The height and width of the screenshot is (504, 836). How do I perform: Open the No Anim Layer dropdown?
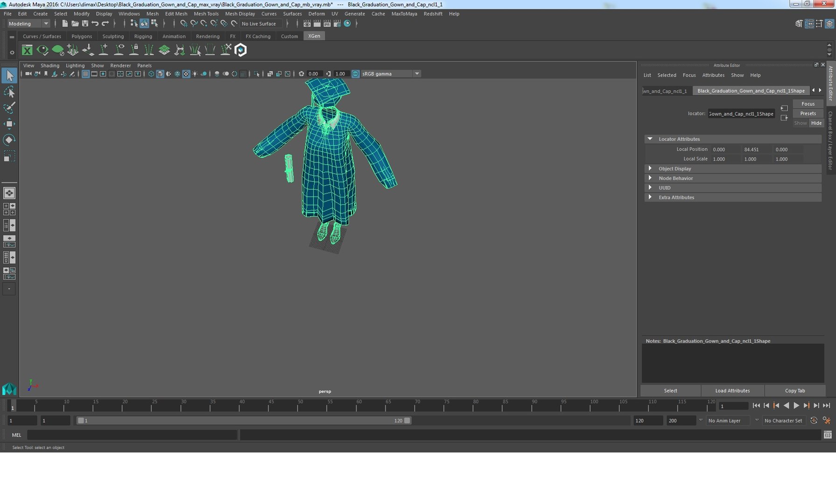click(728, 420)
